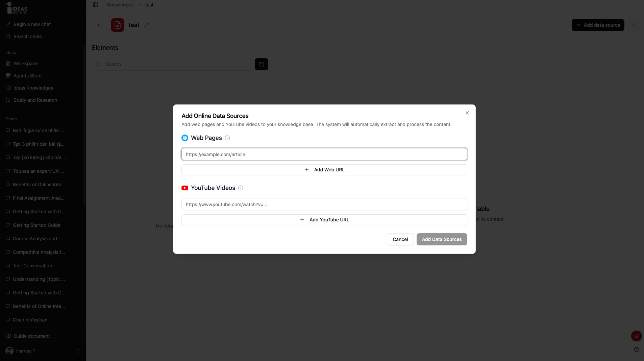644x361 pixels.
Task: Expand the Harvey 1 account menu
Action: tap(43, 351)
